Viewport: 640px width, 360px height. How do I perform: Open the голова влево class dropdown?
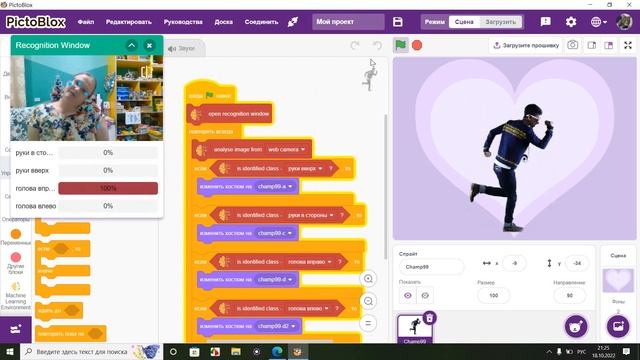click(x=308, y=308)
